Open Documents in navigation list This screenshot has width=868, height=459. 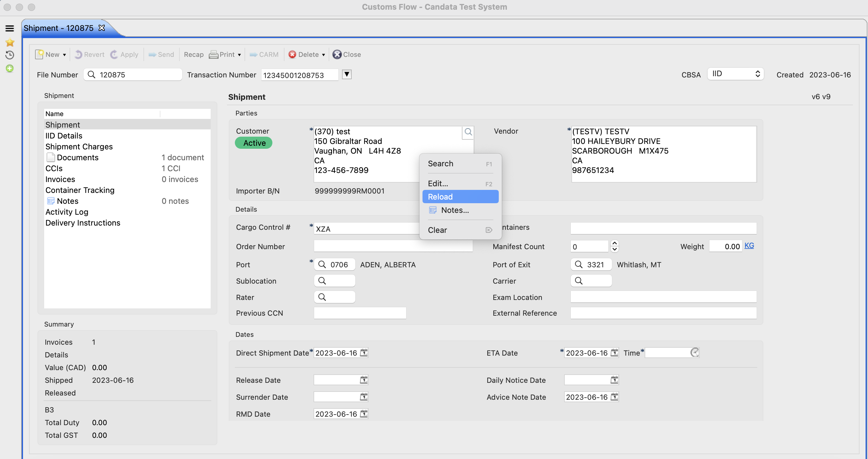pyautogui.click(x=127, y=158)
